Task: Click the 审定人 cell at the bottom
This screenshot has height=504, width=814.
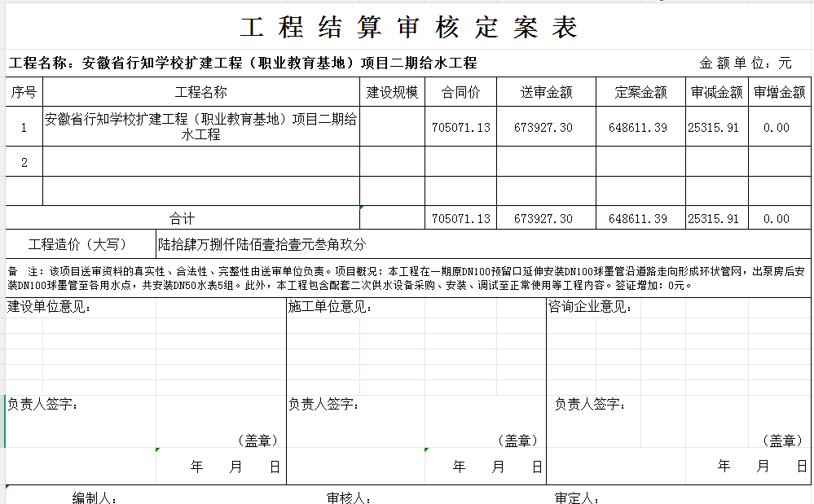Action: pyautogui.click(x=577, y=497)
